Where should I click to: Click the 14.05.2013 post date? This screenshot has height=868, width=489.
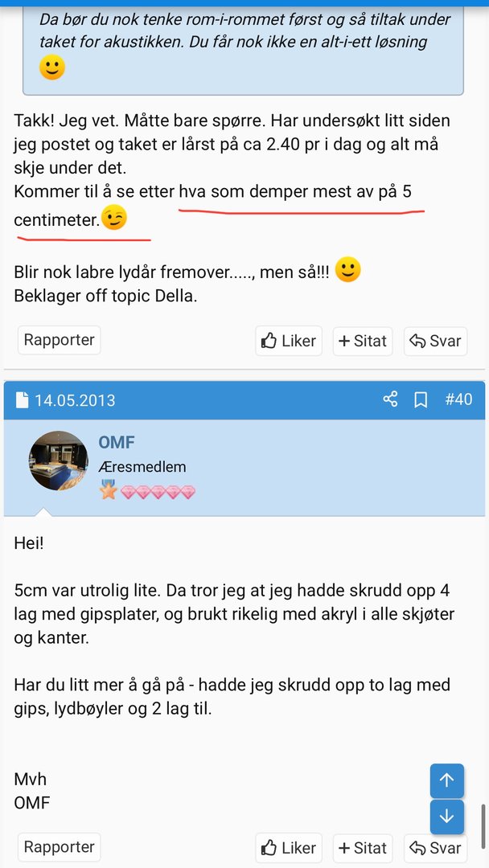75,400
